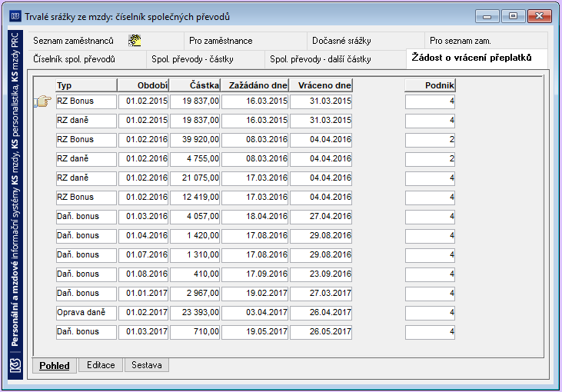Select requested date 19.02.2017
The height and width of the screenshot is (392, 562).
[254, 294]
